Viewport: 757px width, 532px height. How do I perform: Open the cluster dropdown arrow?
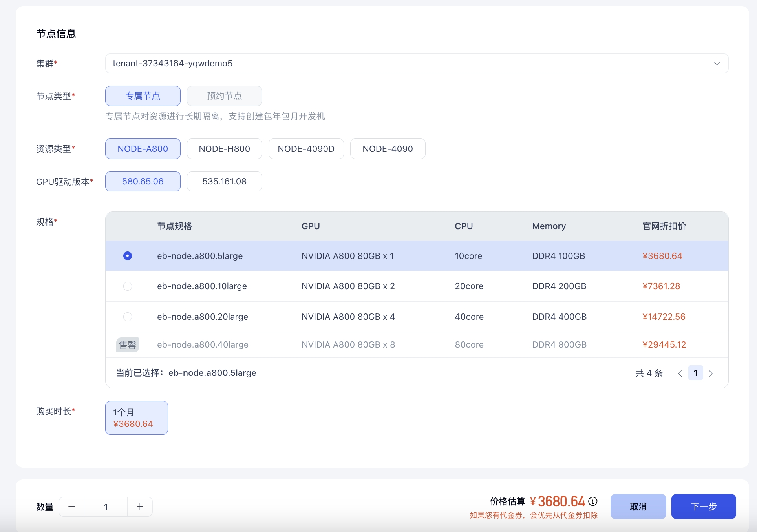(x=717, y=63)
